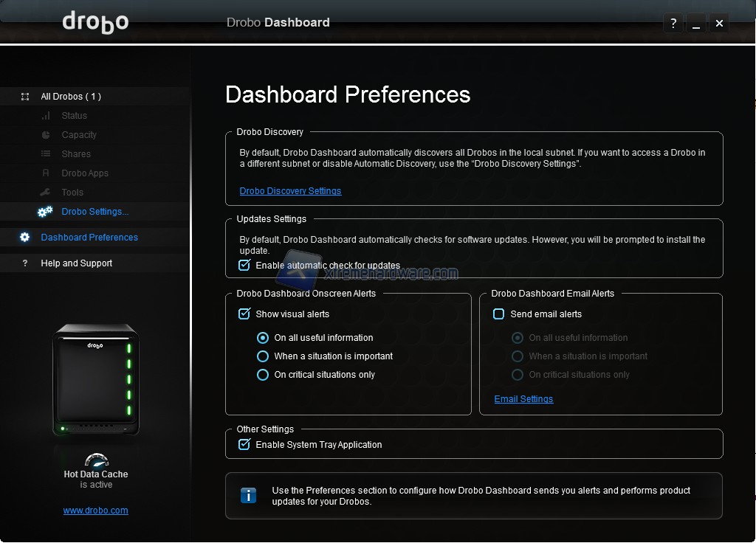Open Help and Support menu item

(x=77, y=263)
